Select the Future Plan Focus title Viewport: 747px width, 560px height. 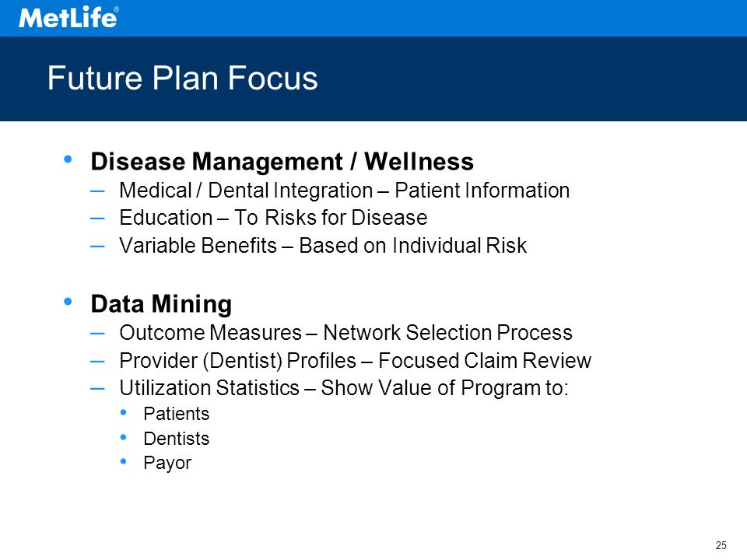(x=182, y=78)
